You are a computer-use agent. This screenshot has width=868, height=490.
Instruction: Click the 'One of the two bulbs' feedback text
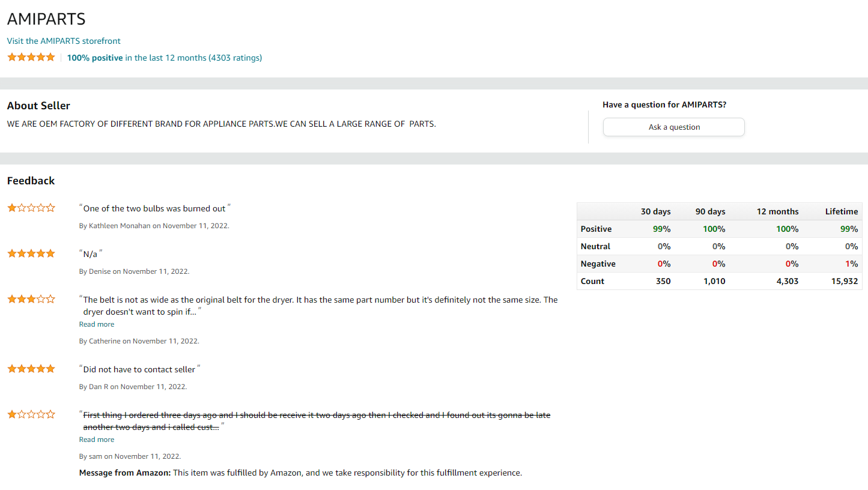click(154, 208)
